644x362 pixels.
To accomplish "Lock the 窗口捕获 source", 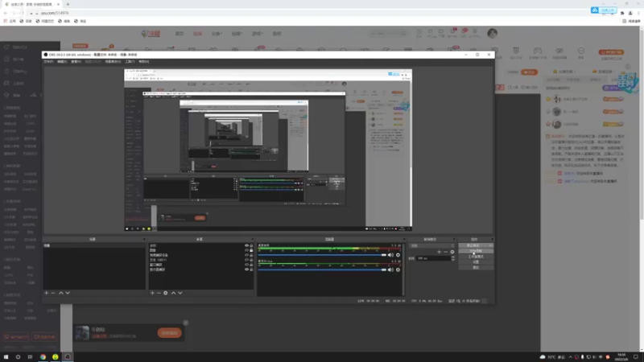I will point(251,265).
